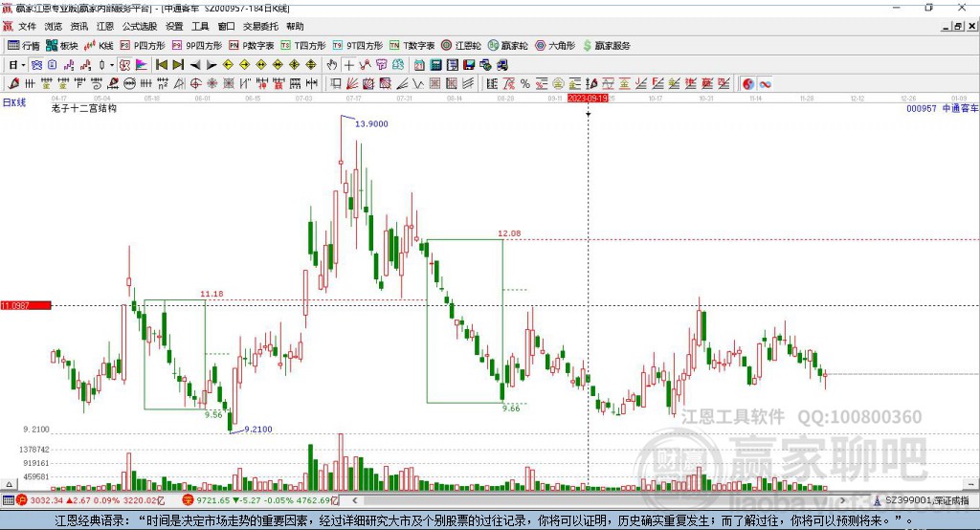Select the zigzag wave line tool
980x530 pixels.
[419, 84]
